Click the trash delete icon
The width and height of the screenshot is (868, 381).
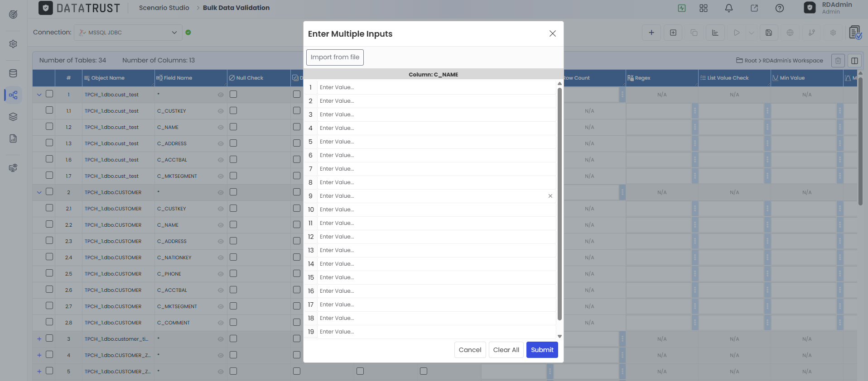(838, 60)
